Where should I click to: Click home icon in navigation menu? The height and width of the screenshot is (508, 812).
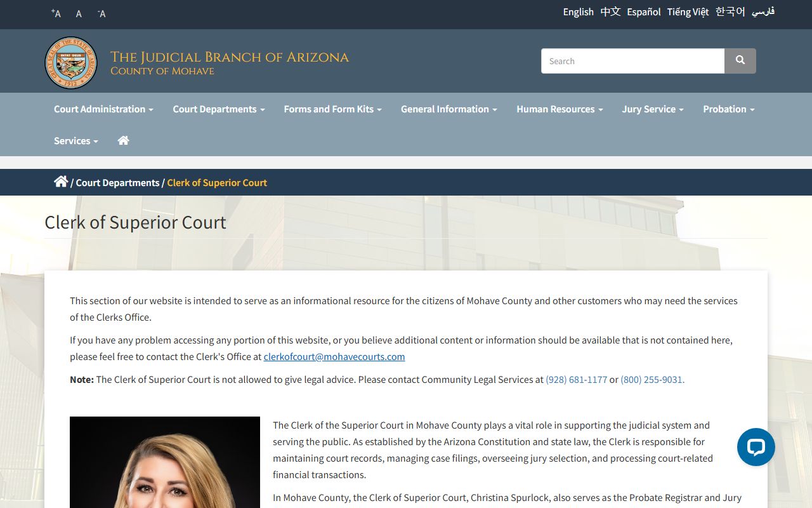point(124,140)
